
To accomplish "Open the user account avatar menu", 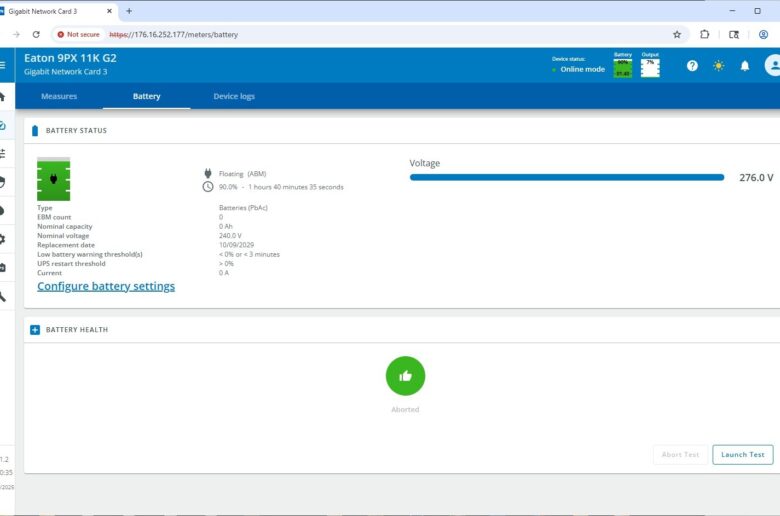I will point(772,66).
